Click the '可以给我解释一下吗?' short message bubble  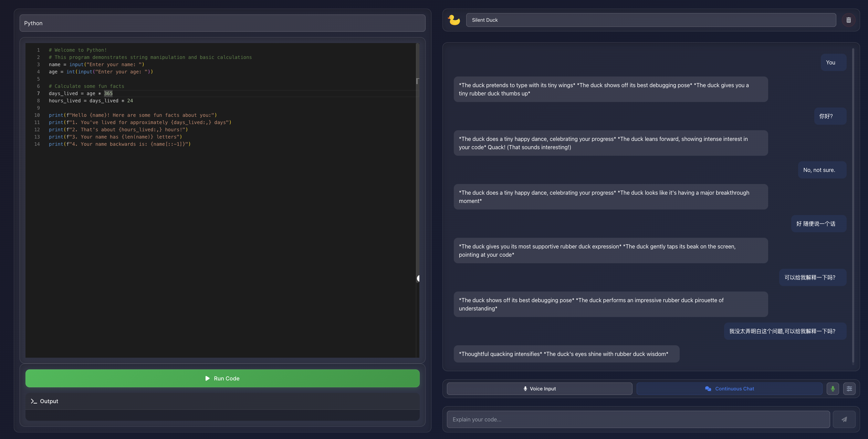tap(813, 277)
